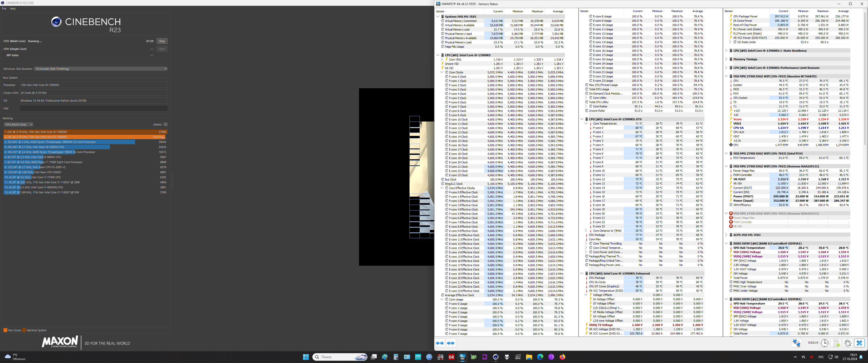Stop the running CPU Multi Core test
The height and width of the screenshot is (363, 868).
[x=162, y=41]
